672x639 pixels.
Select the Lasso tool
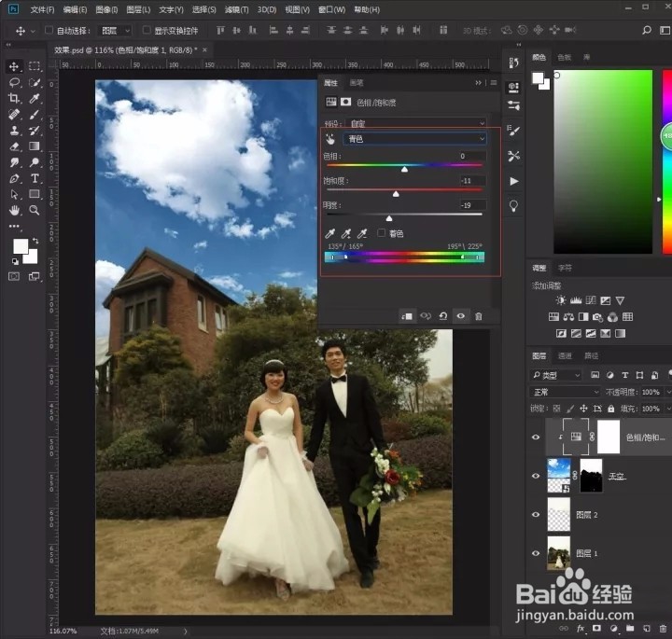coord(14,82)
